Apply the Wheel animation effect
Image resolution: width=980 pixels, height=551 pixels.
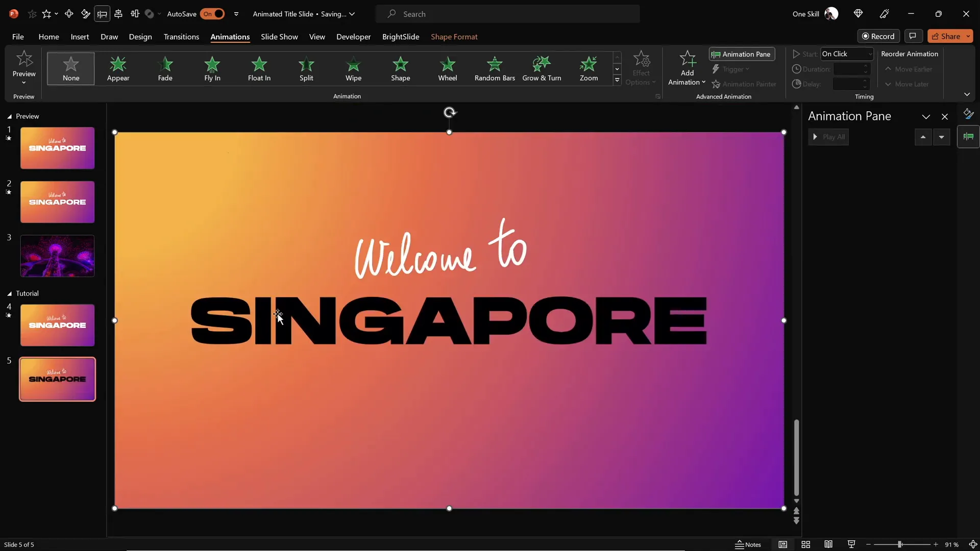pyautogui.click(x=448, y=68)
